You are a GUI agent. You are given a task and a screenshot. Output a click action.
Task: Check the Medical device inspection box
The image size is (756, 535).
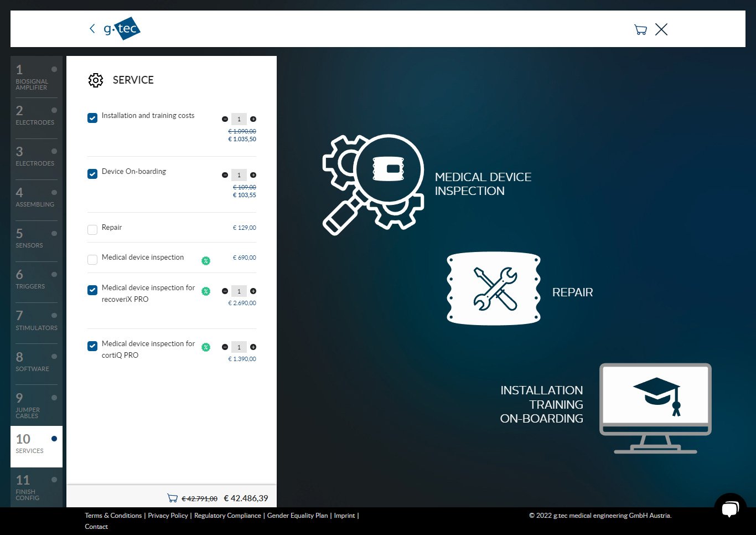92,260
